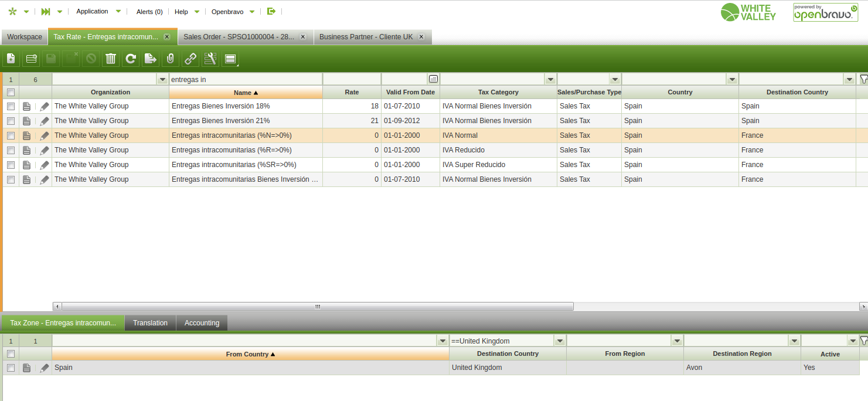Open attachments with the paperclip icon

pos(171,59)
